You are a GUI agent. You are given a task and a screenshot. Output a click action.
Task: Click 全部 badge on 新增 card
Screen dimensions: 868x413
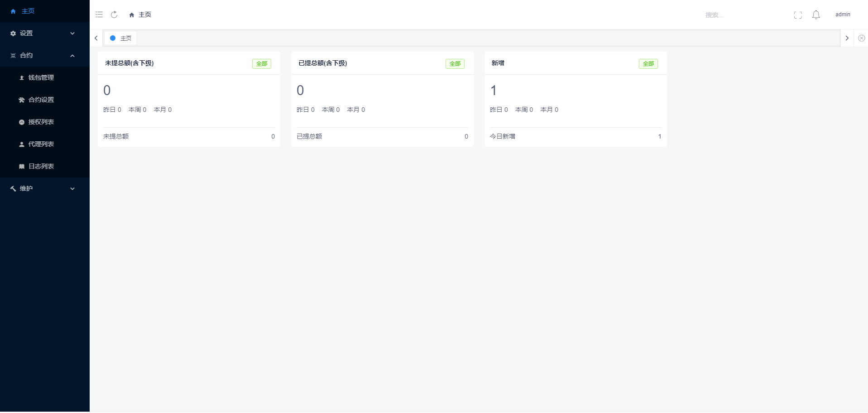point(648,64)
